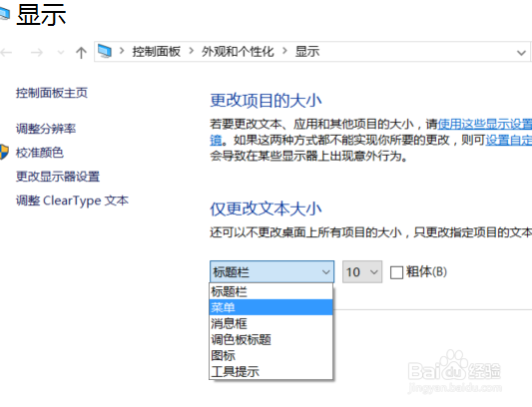Follow the 使用这些显示设置 hyperlink
Image resolution: width=532 pixels, height=407 pixels.
[485, 124]
